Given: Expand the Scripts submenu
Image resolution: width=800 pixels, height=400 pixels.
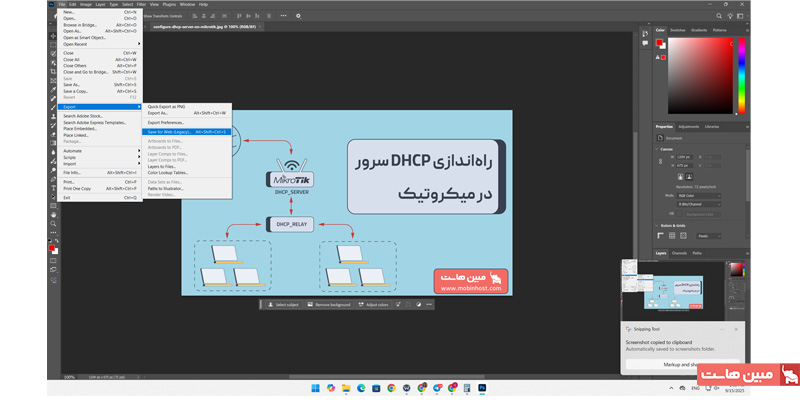Looking at the screenshot, I should click(x=100, y=158).
